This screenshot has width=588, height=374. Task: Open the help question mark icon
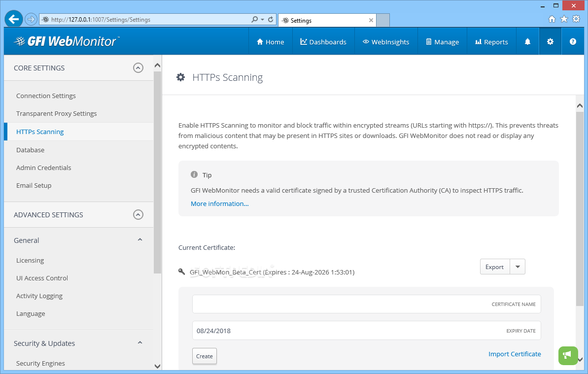(573, 41)
